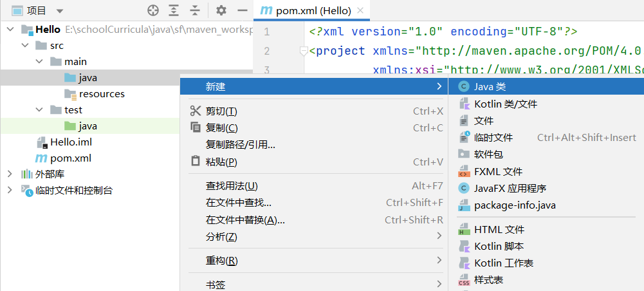The image size is (644, 291).
Task: Create a new Kotlin 类/文件
Action: (x=546, y=104)
